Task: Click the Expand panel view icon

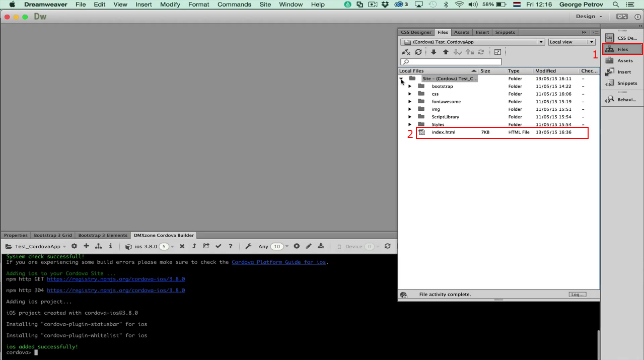Action: (497, 52)
